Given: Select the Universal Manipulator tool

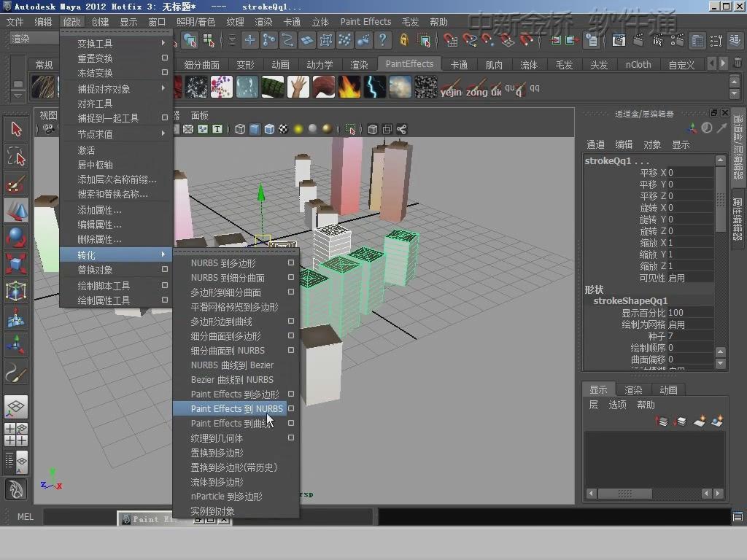Looking at the screenshot, I should pyautogui.click(x=16, y=290).
